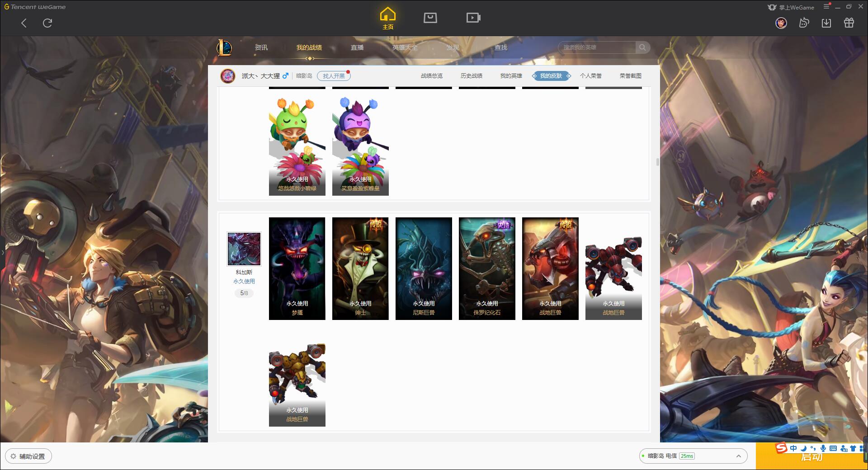This screenshot has height=470, width=868.
Task: Open the gift box icon
Action: click(x=849, y=23)
